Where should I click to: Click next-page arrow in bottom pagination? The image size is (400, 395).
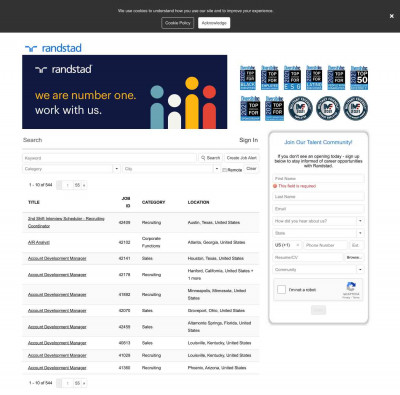pos(84,383)
